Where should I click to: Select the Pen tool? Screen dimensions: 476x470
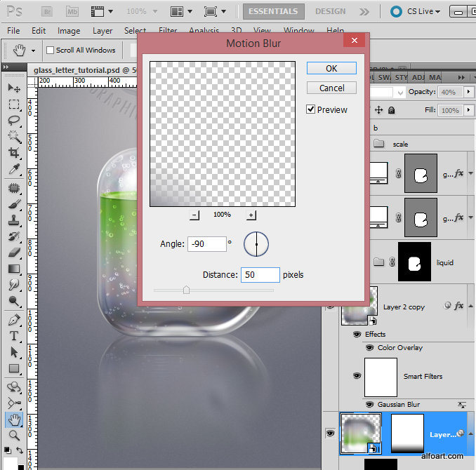tap(14, 320)
